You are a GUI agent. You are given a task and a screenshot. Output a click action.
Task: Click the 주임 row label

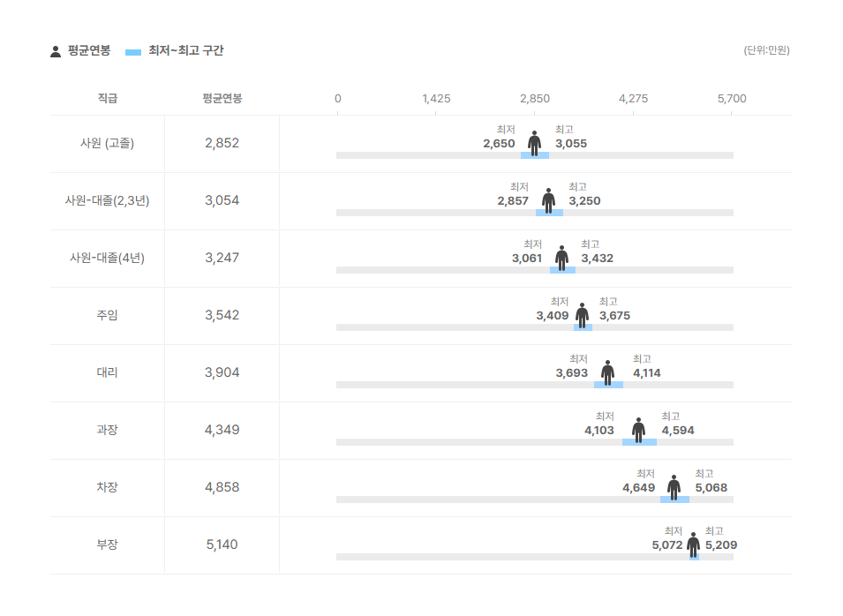point(107,315)
